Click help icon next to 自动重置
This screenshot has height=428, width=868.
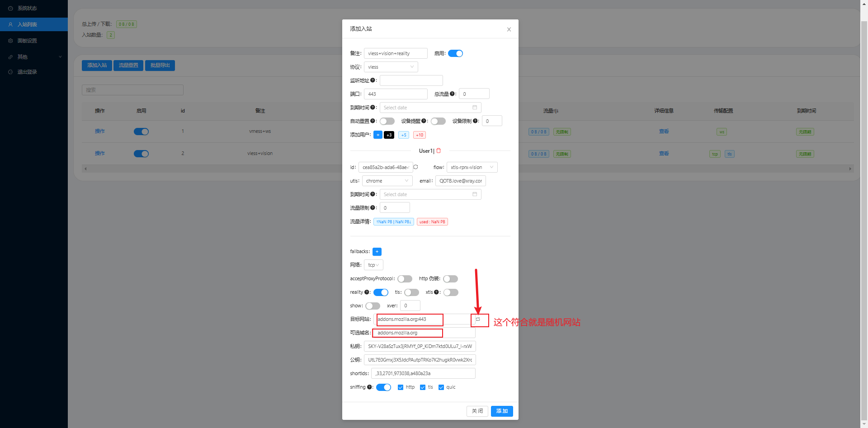[x=373, y=121]
